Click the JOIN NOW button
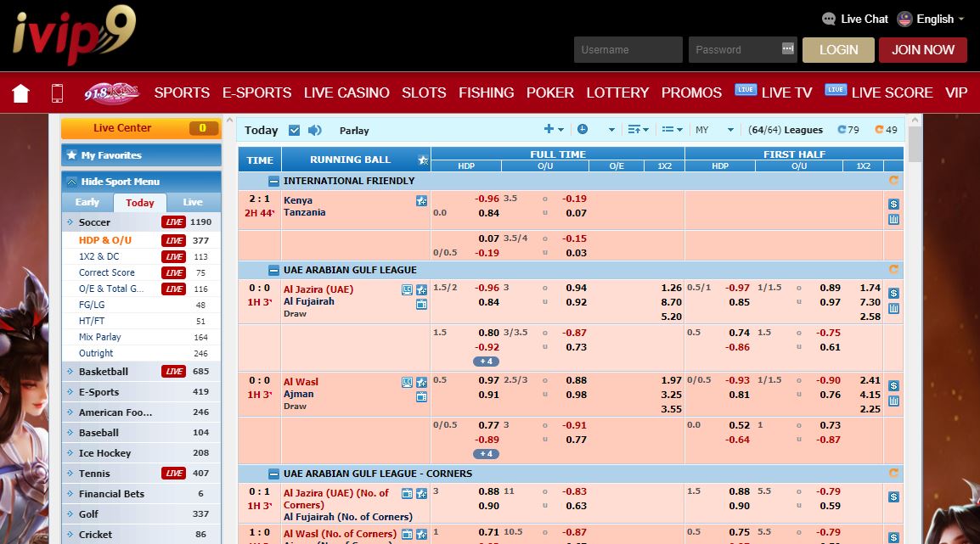 click(x=922, y=50)
